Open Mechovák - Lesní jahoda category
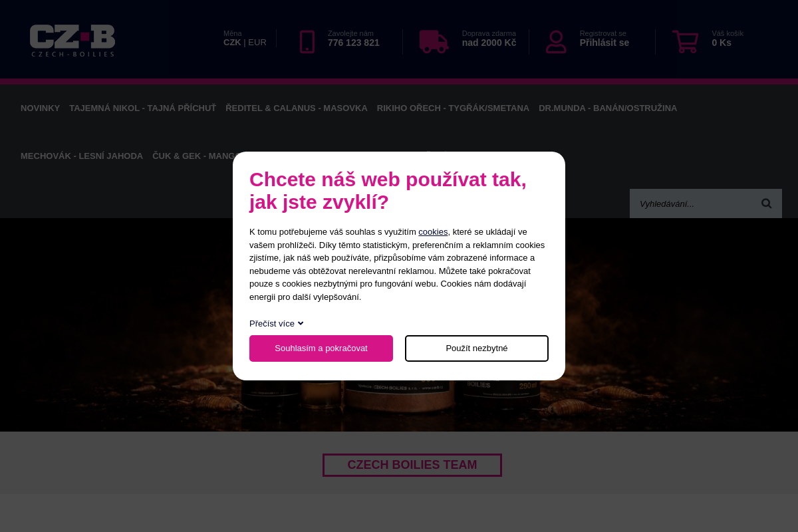798x532 pixels. pos(82,156)
